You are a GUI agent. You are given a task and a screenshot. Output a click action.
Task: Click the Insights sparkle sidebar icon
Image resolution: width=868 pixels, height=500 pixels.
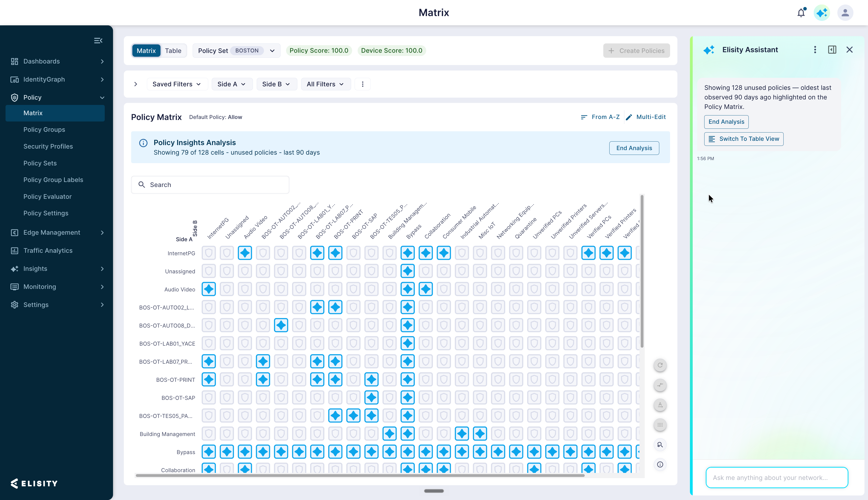coord(14,269)
